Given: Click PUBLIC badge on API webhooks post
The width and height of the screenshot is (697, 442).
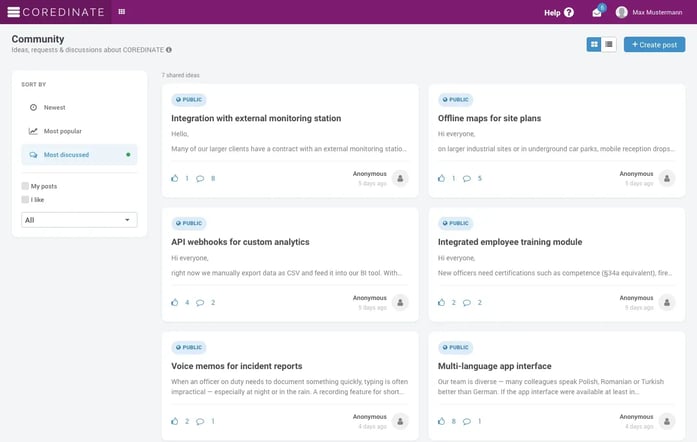Looking at the screenshot, I should click(189, 223).
